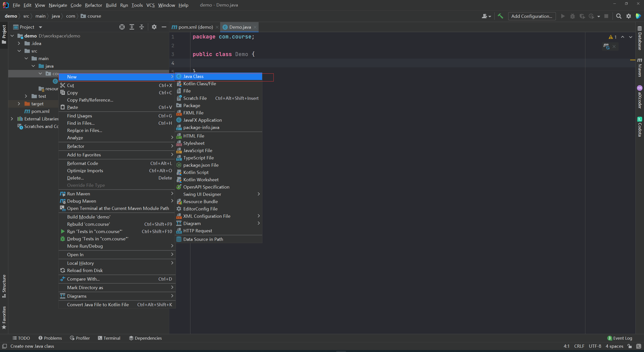The width and height of the screenshot is (644, 352).
Task: Click Collapse All icon in Project panel
Action: pos(142,27)
